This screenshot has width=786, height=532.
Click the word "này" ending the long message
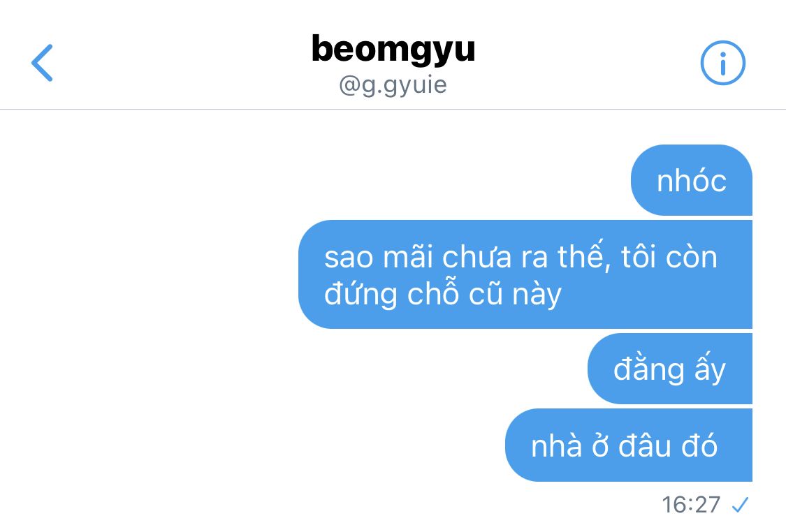(537, 295)
